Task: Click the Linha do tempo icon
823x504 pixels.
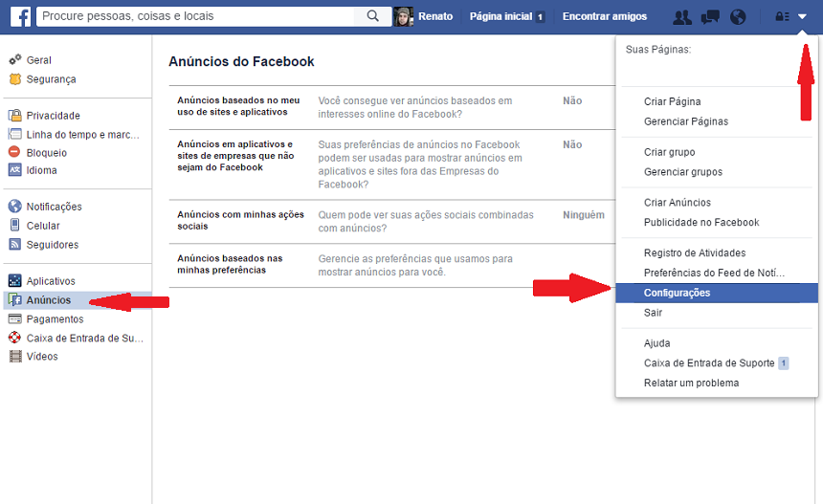Action: point(14,134)
